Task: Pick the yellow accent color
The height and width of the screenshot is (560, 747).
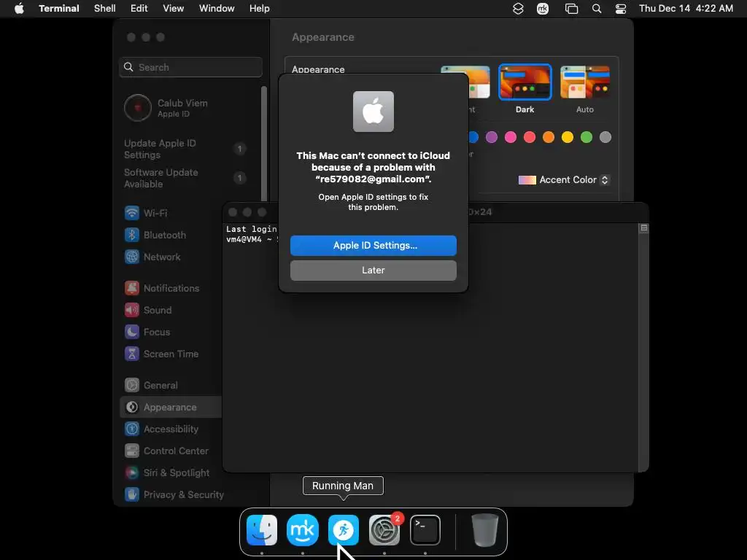Action: (x=567, y=137)
